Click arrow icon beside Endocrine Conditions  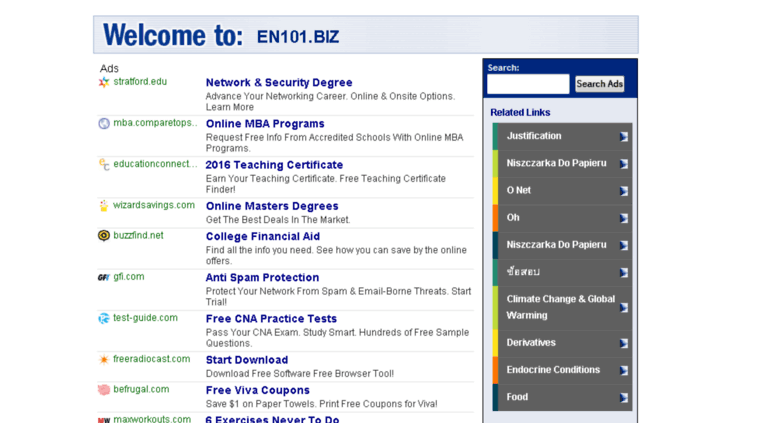click(623, 370)
